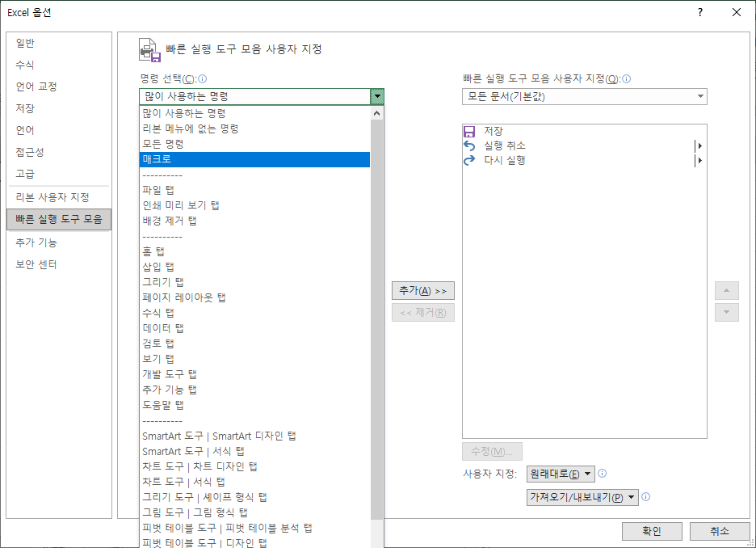This screenshot has width=756, height=548.
Task: Click the 다시 실행 Redo icon
Action: tap(468, 160)
